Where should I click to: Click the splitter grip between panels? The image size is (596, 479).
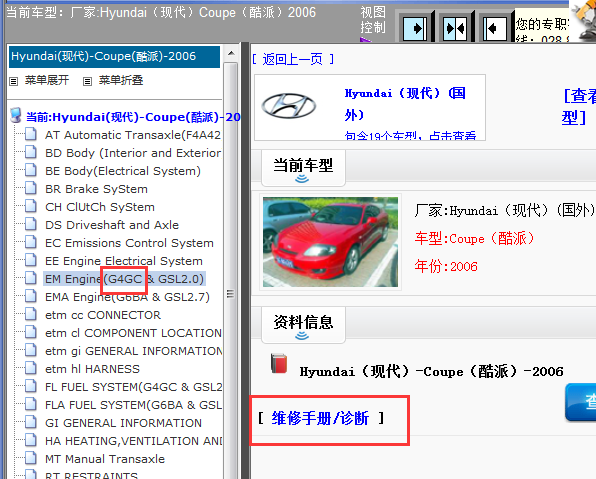[x=230, y=294]
